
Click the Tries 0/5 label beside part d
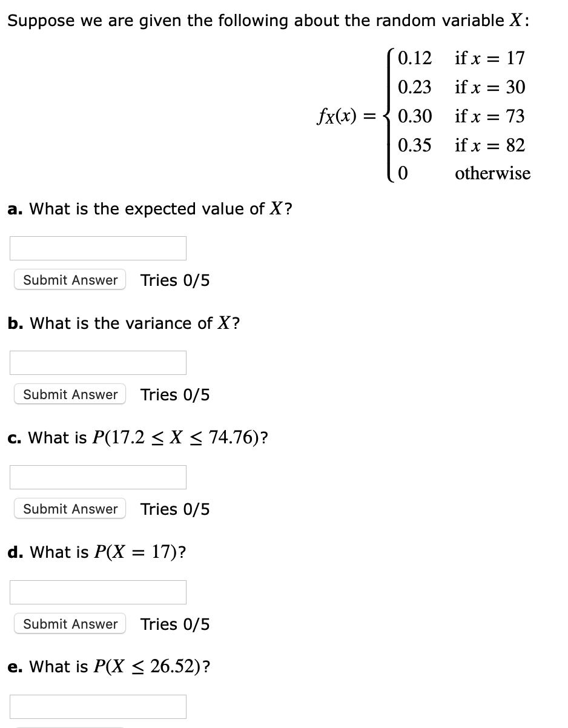[174, 623]
